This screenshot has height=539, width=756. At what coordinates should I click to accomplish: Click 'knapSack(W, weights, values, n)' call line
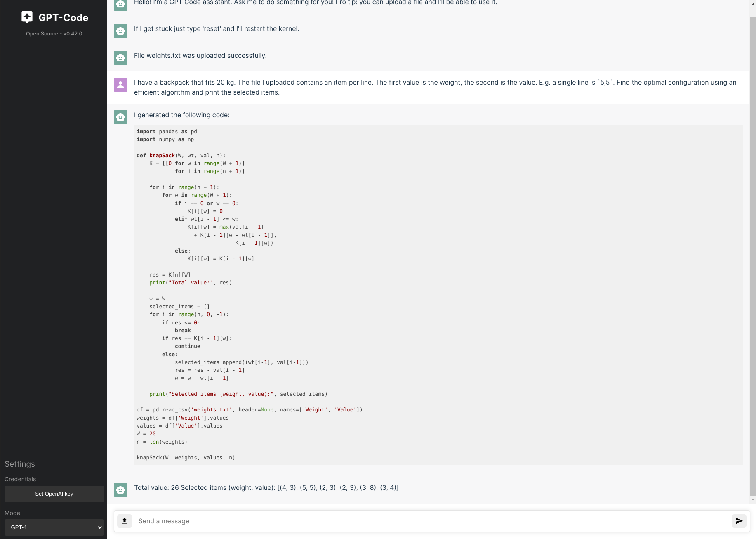186,458
